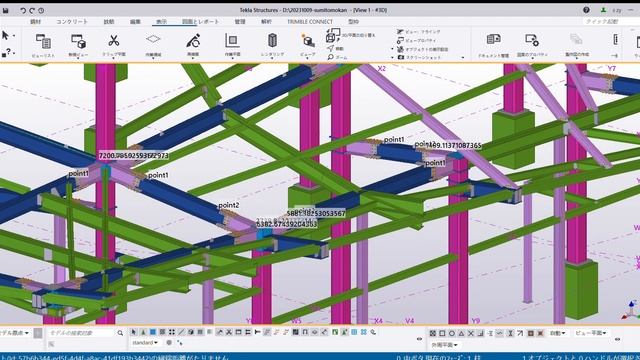640x360 pixels.
Task: Toggle the rightmost orange snap switch
Action: (540, 333)
